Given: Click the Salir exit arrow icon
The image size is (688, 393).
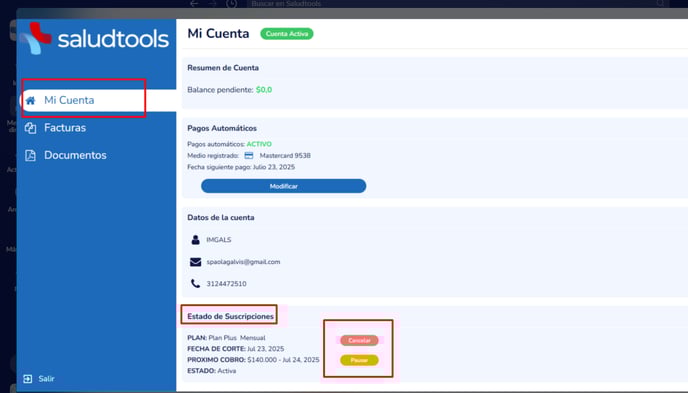Looking at the screenshot, I should [28, 379].
